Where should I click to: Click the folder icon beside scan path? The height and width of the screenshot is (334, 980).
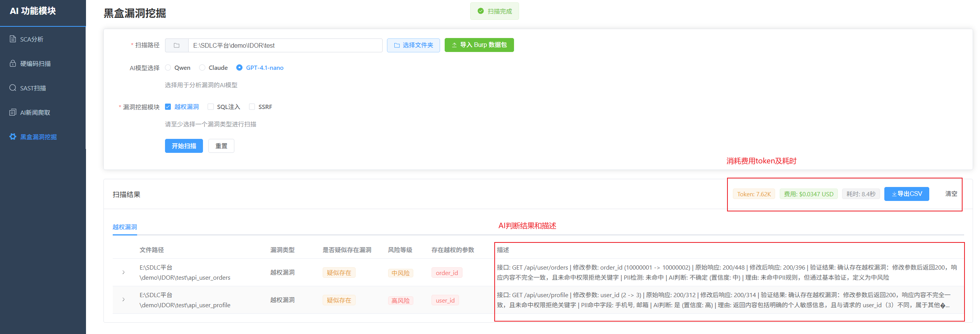177,45
